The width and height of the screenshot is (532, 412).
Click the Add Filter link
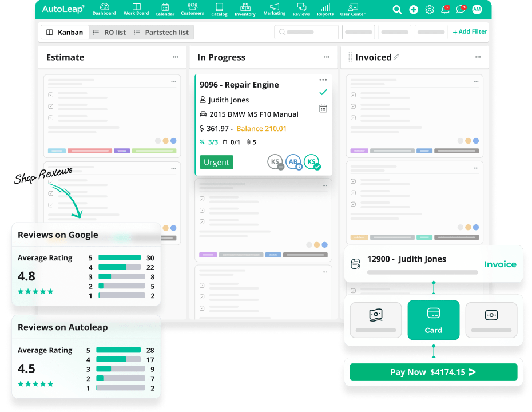470,32
